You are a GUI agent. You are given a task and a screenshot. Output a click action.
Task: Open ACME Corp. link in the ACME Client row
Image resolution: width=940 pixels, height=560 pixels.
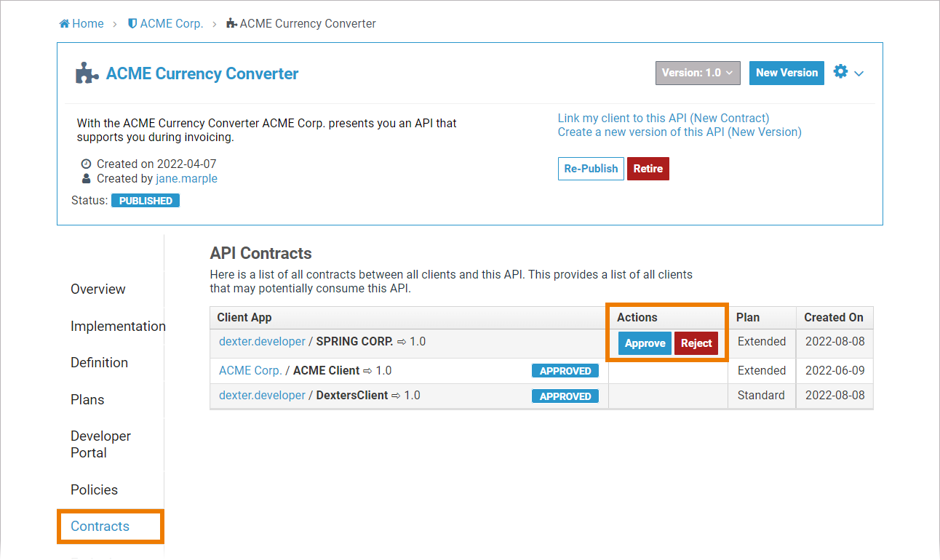250,370
